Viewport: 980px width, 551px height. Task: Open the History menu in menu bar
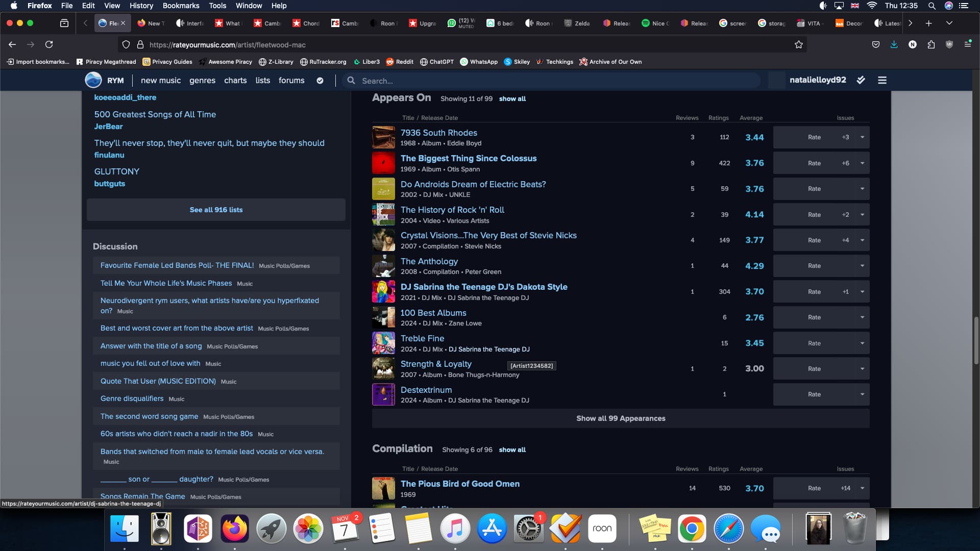pos(141,6)
